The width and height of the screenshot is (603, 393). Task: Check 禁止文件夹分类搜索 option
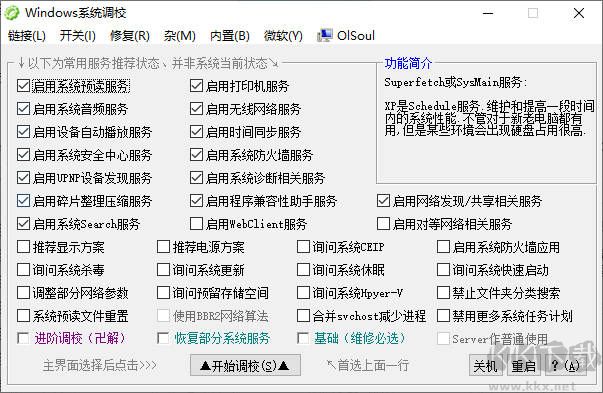coord(443,293)
